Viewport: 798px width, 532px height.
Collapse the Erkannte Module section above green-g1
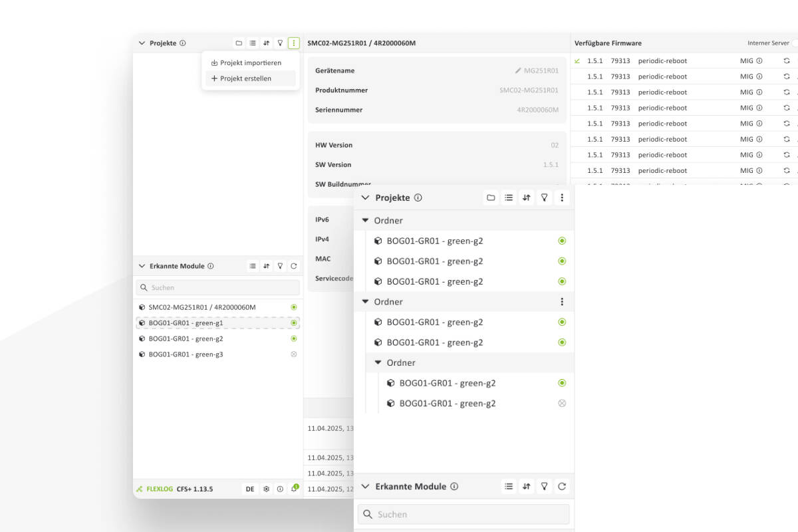click(141, 266)
